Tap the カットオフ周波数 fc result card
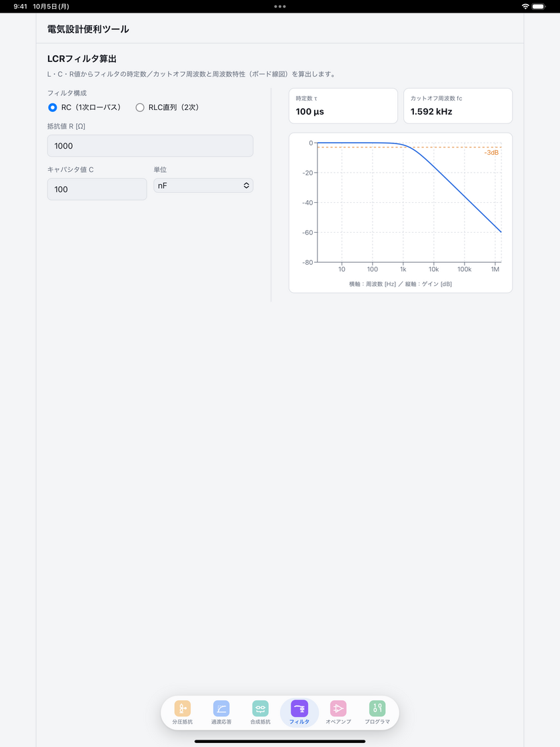 [458, 106]
